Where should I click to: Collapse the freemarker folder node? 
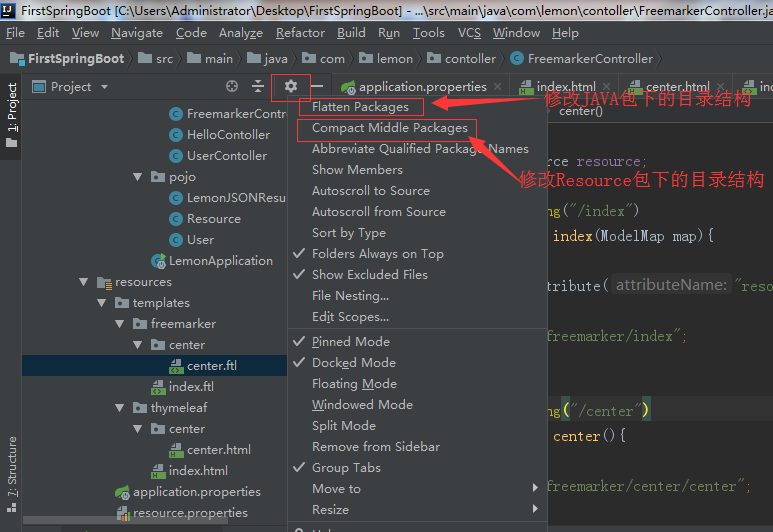(120, 324)
